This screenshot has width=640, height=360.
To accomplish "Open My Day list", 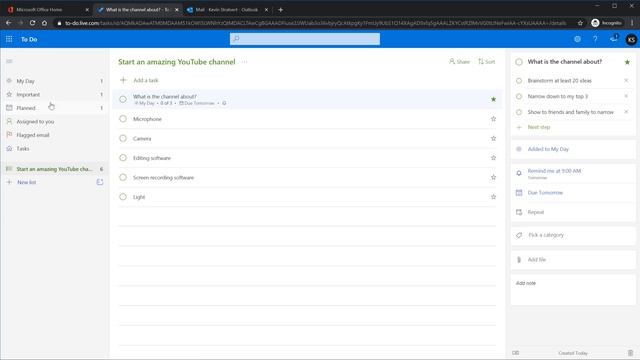I will point(55,81).
